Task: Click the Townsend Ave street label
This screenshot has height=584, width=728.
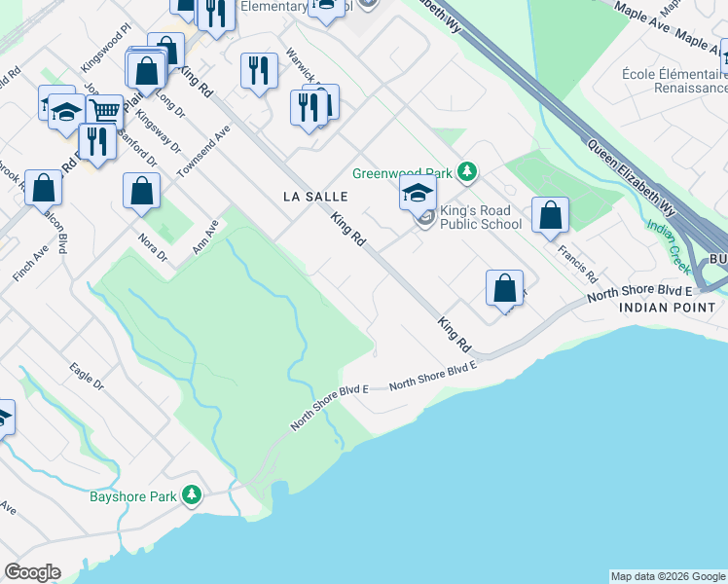Action: click(x=203, y=151)
